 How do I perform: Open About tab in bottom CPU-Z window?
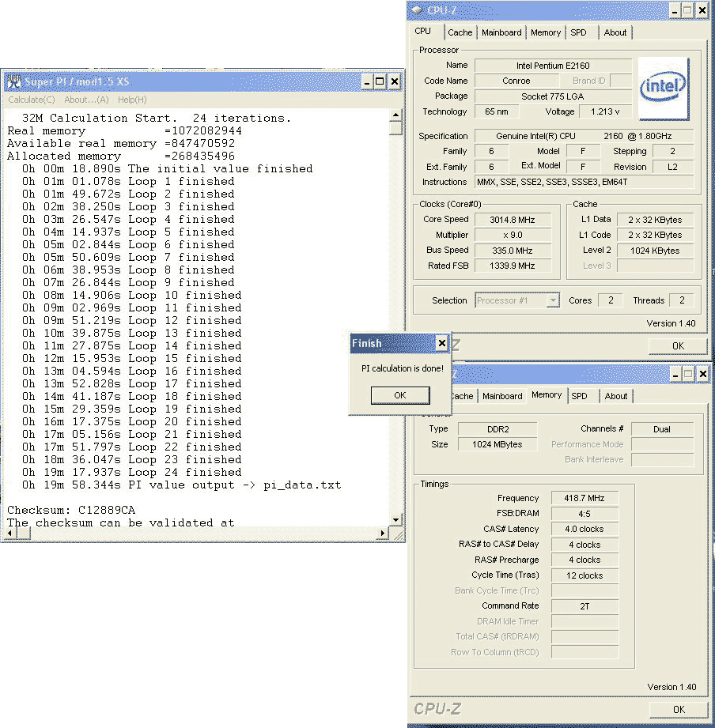616,396
